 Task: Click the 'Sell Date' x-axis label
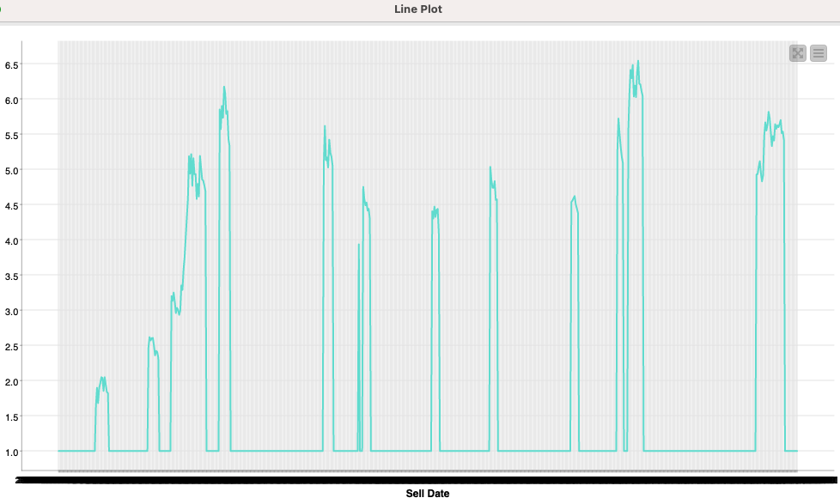428,494
